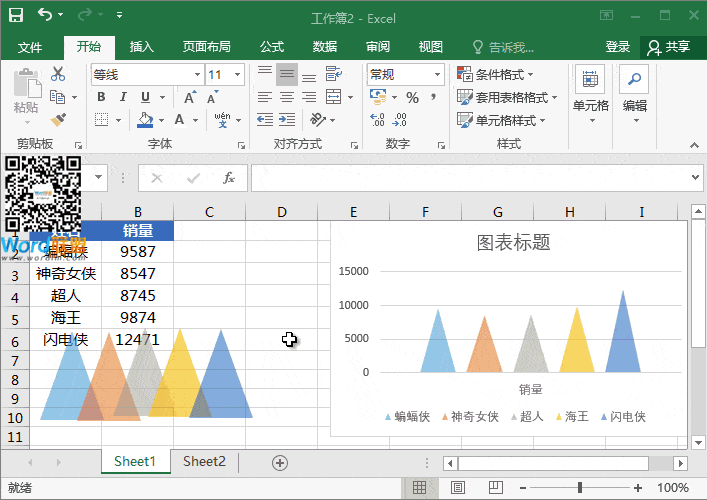Toggle bold formatting with the B button
Viewport: 707px width, 500px height.
101,97
